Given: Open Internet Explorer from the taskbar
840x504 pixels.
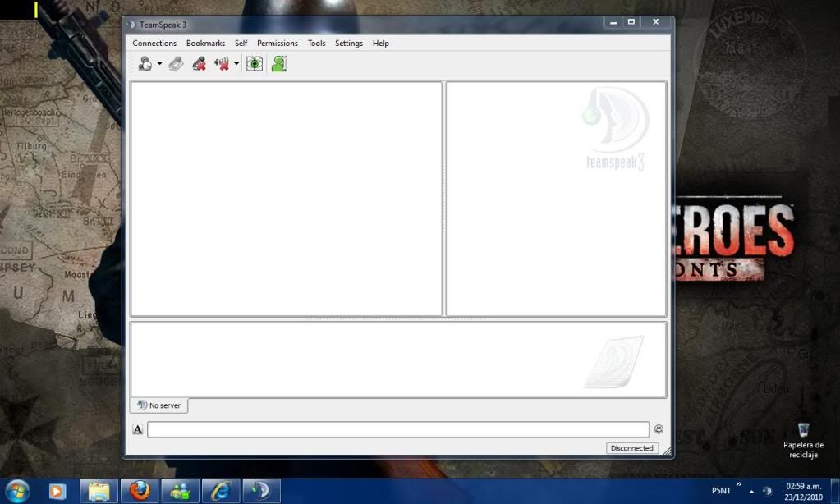Looking at the screenshot, I should click(x=221, y=491).
